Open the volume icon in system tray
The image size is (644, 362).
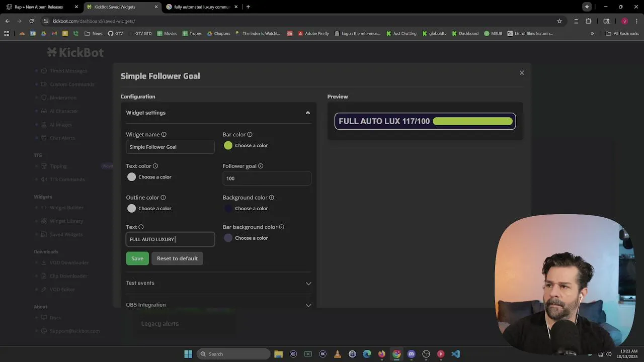click(609, 354)
